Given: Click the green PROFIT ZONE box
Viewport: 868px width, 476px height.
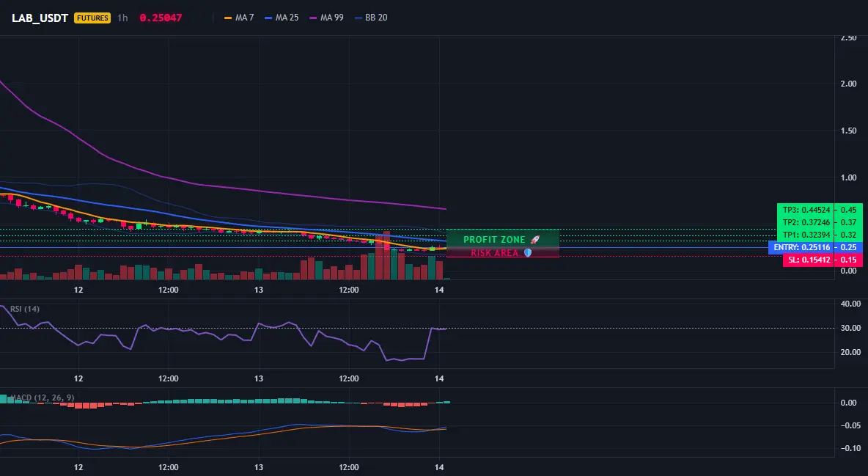Looking at the screenshot, I should click(x=503, y=239).
